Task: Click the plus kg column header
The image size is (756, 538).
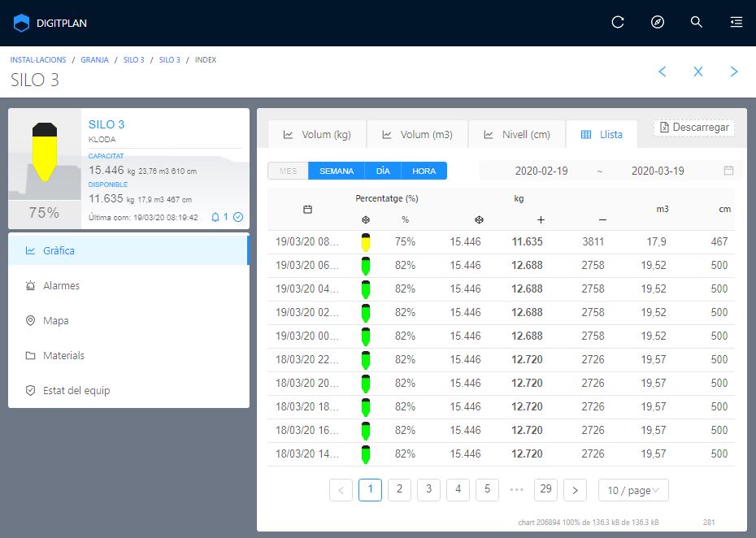Action: pos(541,219)
